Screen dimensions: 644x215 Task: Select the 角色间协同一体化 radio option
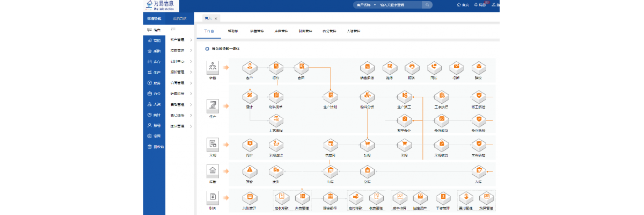click(x=207, y=49)
